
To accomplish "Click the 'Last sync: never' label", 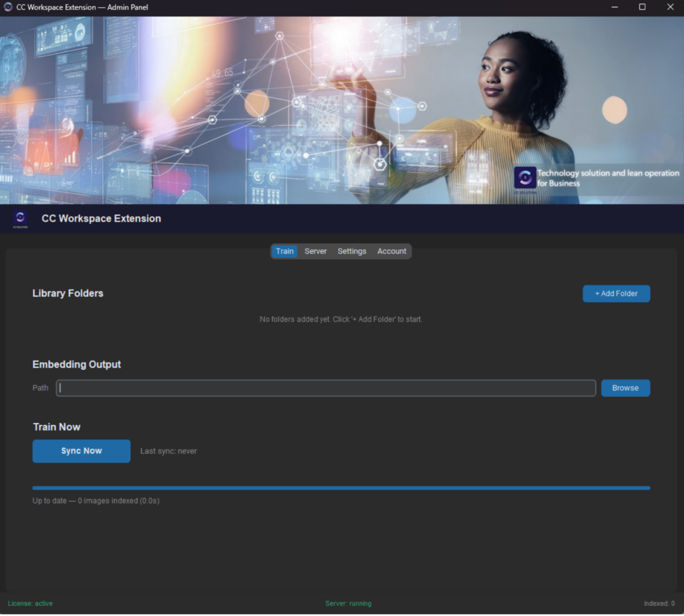I will [168, 451].
